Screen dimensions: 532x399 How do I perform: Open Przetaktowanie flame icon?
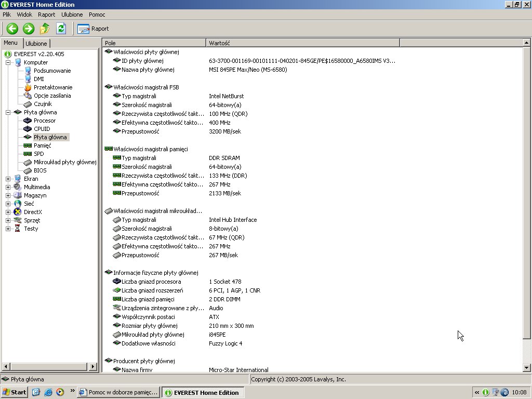28,87
